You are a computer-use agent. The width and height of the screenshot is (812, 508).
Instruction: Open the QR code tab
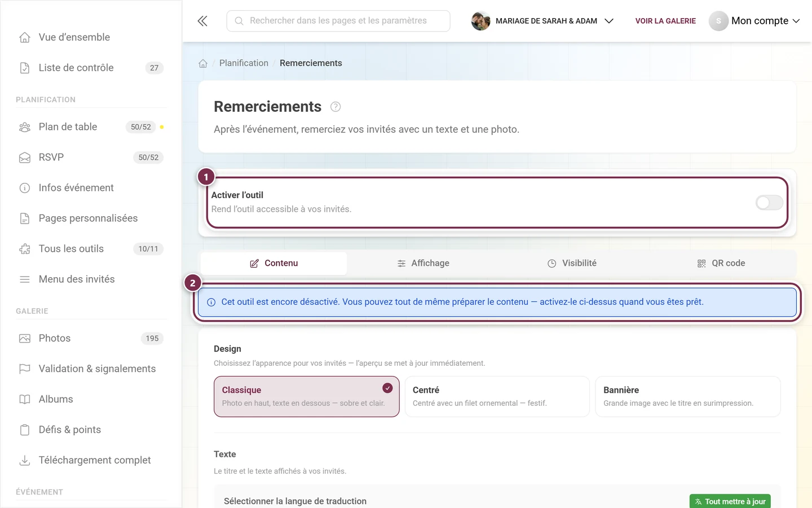721,264
